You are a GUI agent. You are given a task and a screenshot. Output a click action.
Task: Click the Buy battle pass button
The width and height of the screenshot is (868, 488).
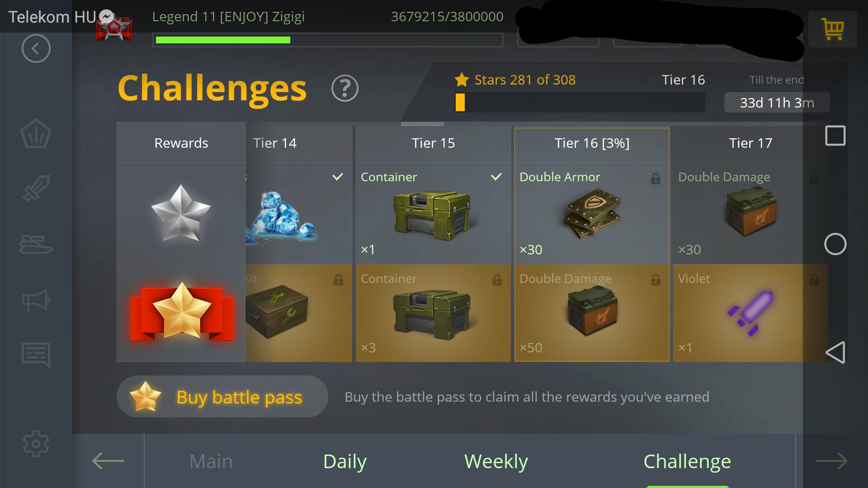coord(222,397)
